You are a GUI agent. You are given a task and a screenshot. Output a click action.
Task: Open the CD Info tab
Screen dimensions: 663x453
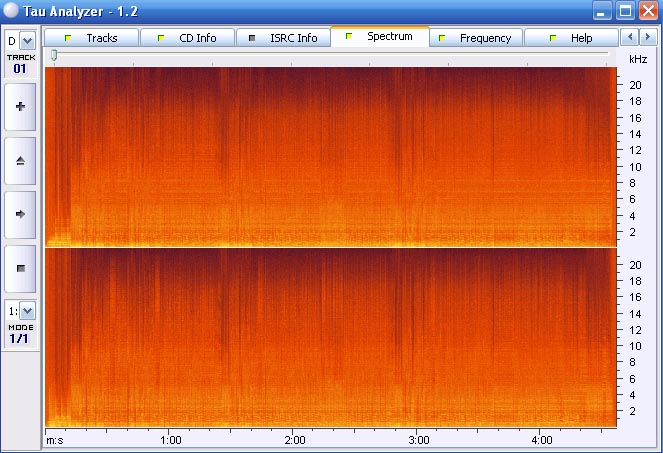tap(187, 38)
